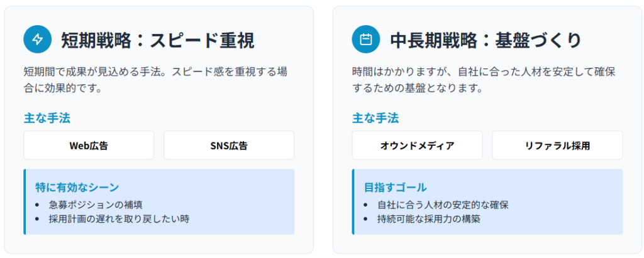Click the 特に有効なシーン heading

point(77,187)
